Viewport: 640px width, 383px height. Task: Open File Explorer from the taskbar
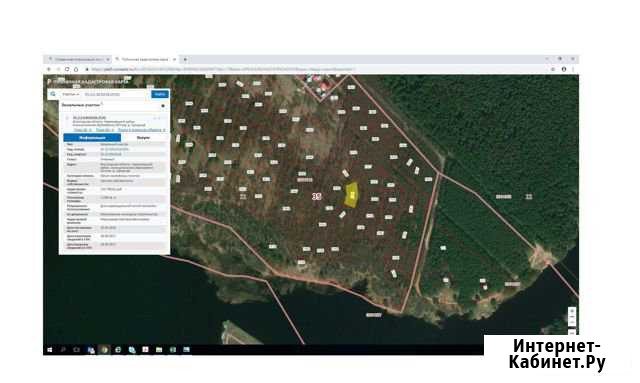(159, 350)
